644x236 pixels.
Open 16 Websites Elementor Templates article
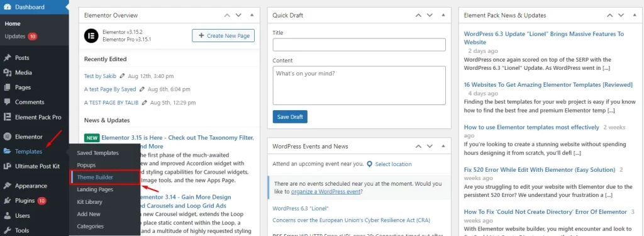point(548,85)
